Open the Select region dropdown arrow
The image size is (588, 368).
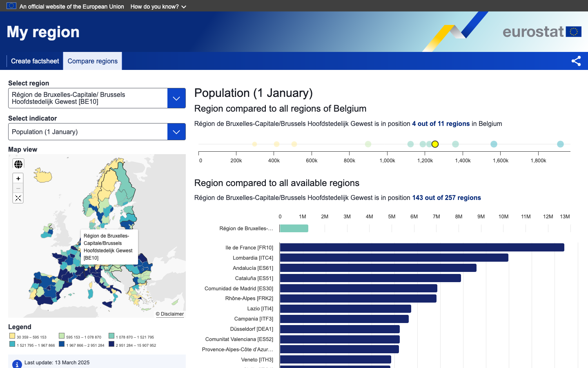[176, 98]
